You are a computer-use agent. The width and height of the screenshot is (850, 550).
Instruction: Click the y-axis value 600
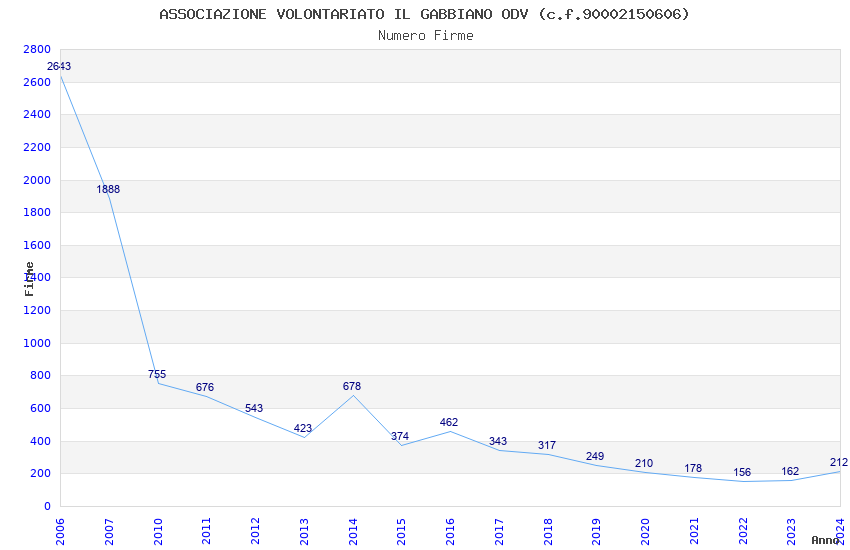[x=40, y=409]
